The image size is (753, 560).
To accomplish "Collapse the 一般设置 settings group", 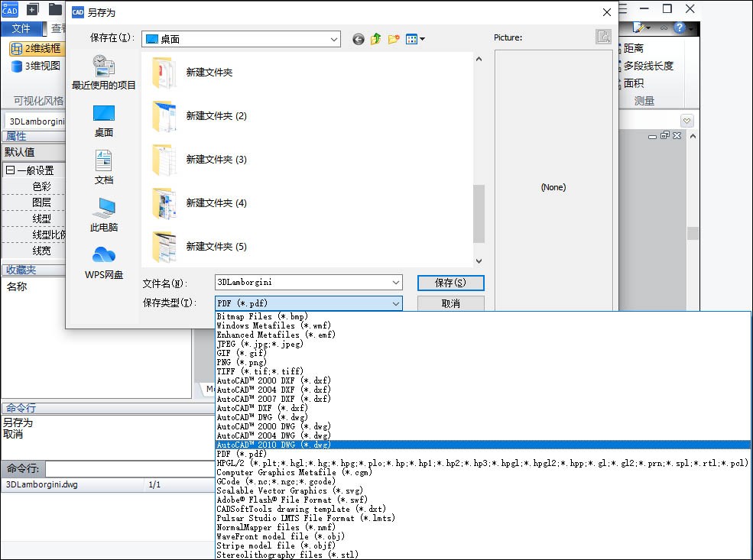I will pos(10,170).
